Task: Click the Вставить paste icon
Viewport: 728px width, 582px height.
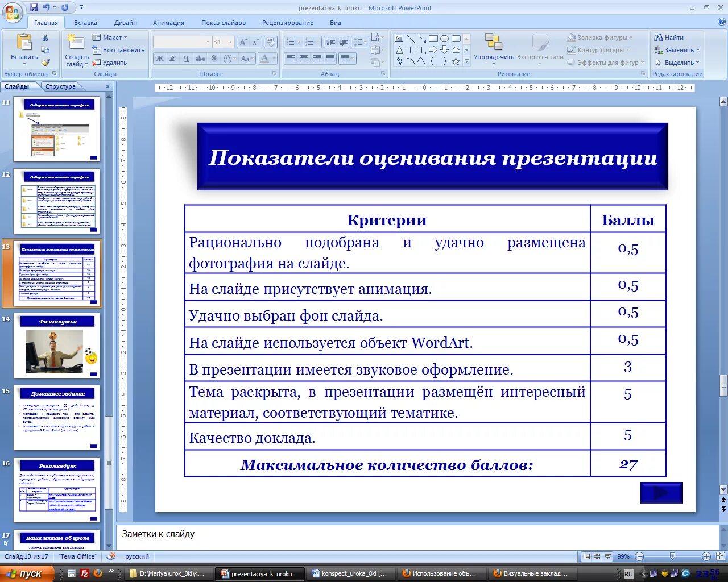Action: tap(24, 43)
